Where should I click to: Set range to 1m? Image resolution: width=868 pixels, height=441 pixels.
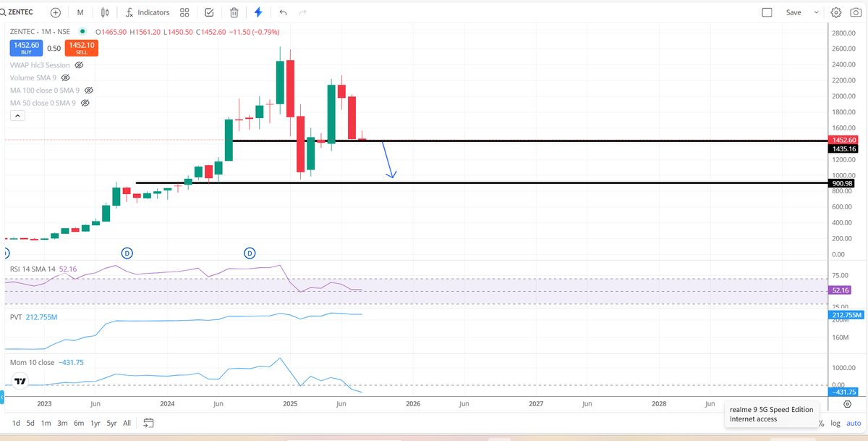click(46, 423)
